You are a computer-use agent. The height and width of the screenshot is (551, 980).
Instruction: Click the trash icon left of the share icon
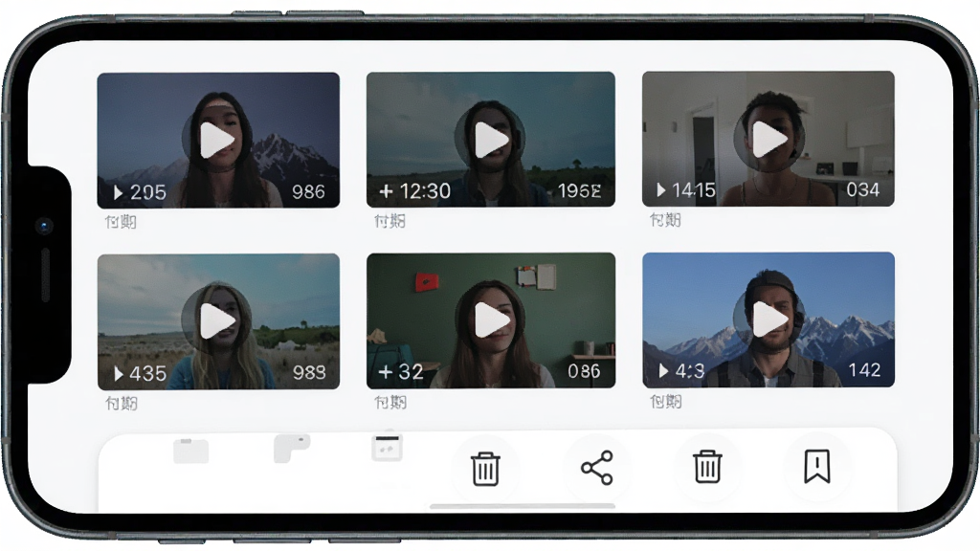[x=485, y=469]
